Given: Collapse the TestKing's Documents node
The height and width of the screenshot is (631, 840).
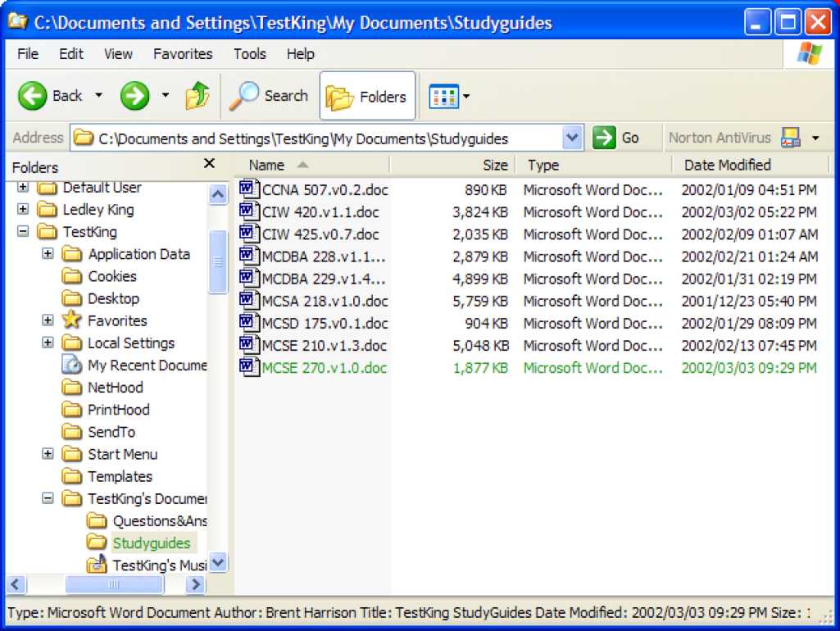Looking at the screenshot, I should click(x=48, y=498).
